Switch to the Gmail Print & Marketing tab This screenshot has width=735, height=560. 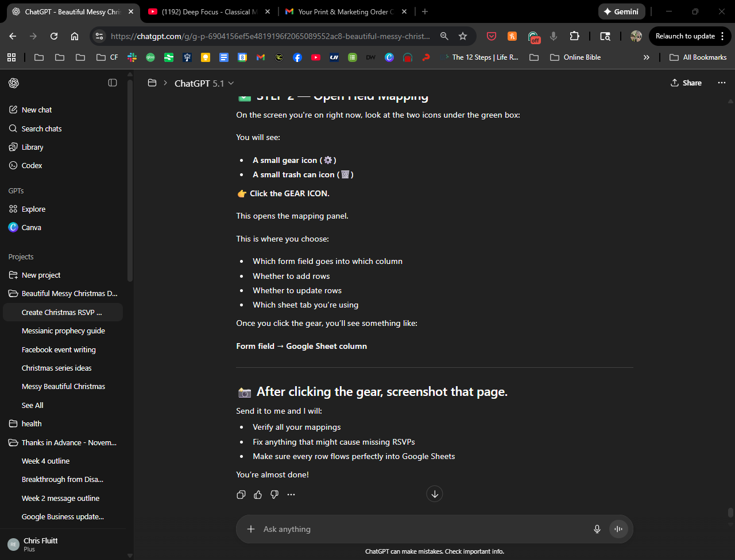coord(345,11)
